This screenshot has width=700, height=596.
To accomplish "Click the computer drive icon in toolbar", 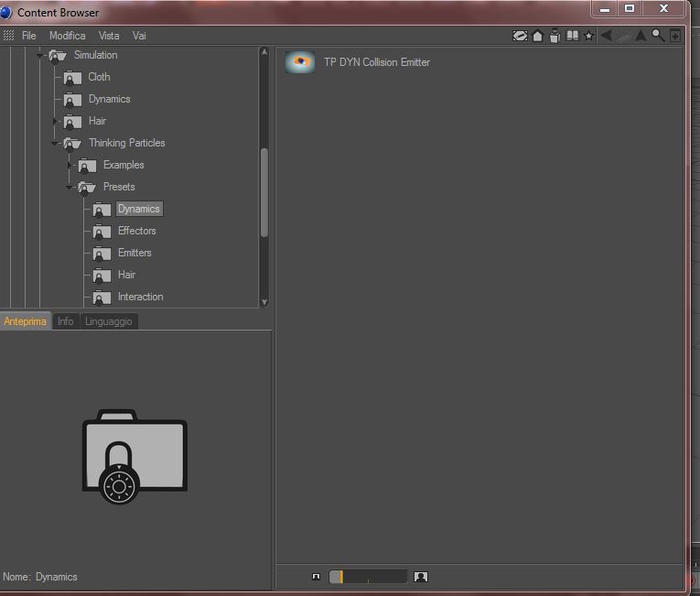I will pos(520,36).
